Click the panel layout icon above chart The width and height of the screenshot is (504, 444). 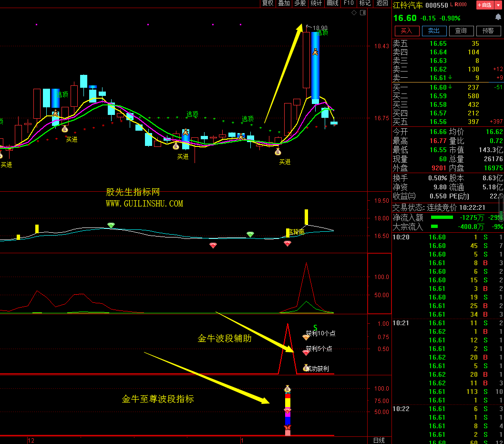[363, 13]
